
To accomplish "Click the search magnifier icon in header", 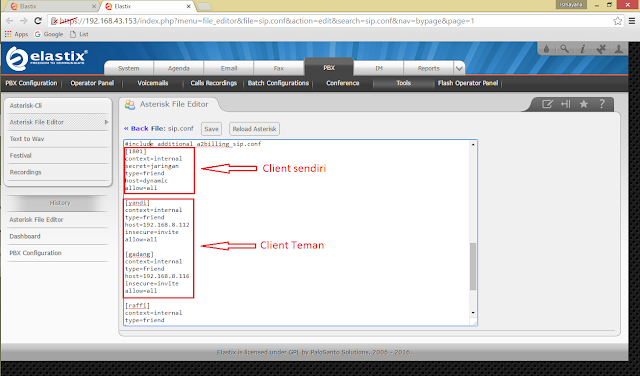I will tap(564, 49).
